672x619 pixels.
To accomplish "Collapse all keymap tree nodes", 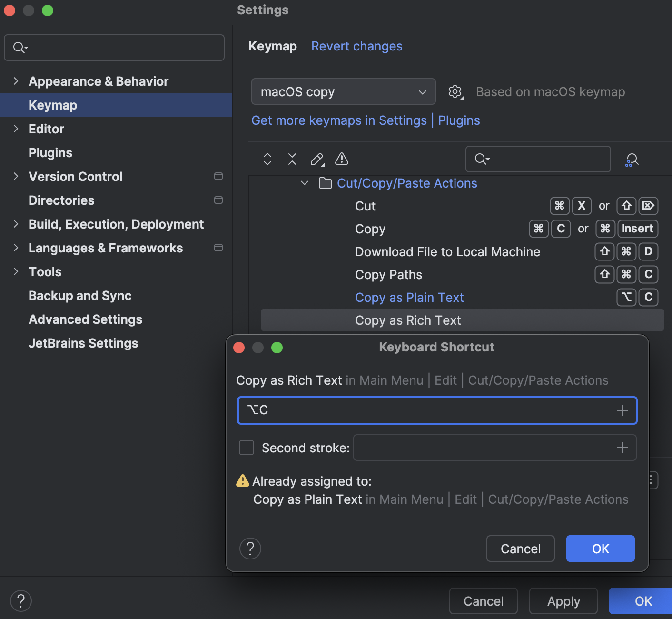I will (292, 159).
